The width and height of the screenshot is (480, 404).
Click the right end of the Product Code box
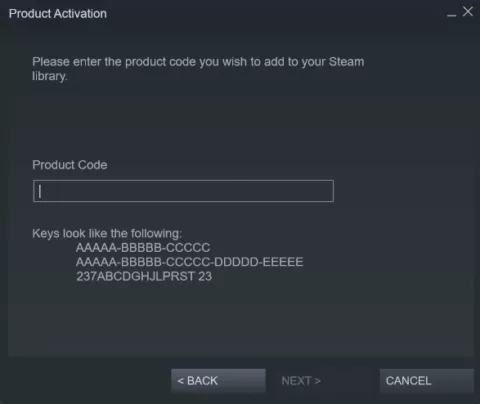328,191
